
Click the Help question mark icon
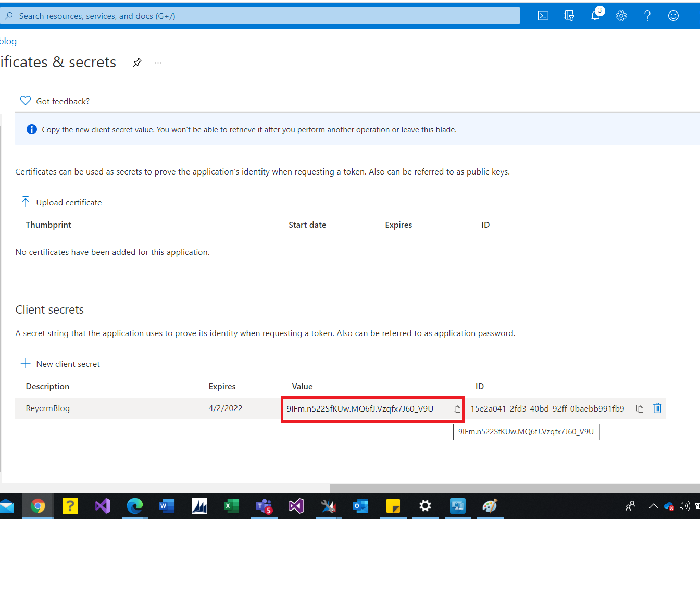coord(647,16)
